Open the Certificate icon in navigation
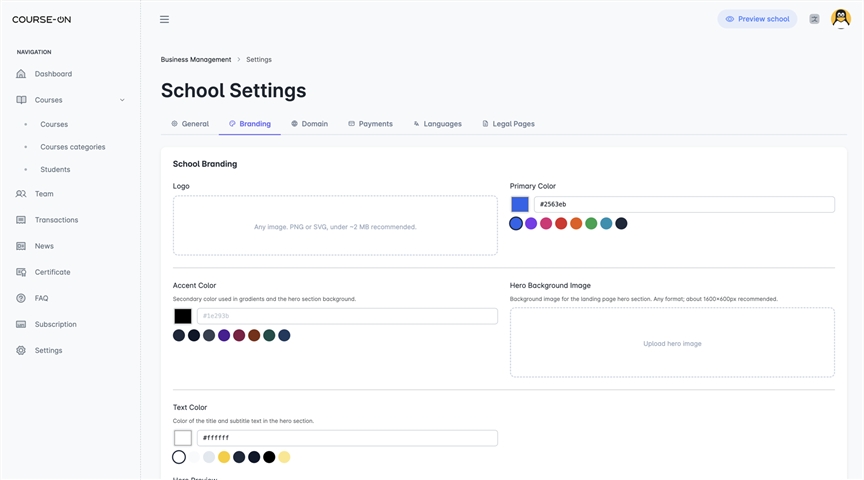 (21, 272)
